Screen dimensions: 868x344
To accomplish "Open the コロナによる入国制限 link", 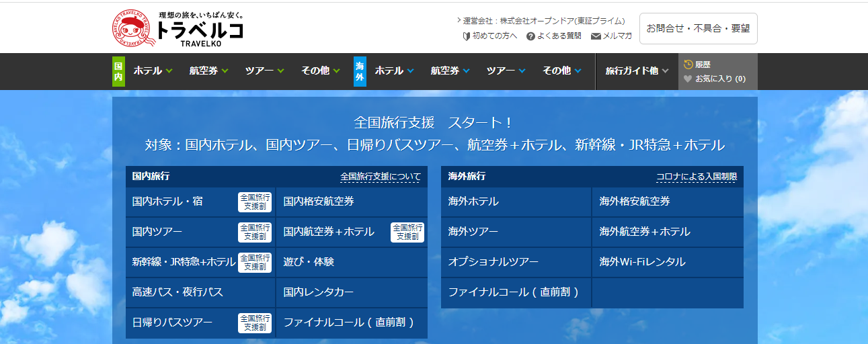I will pos(697,177).
